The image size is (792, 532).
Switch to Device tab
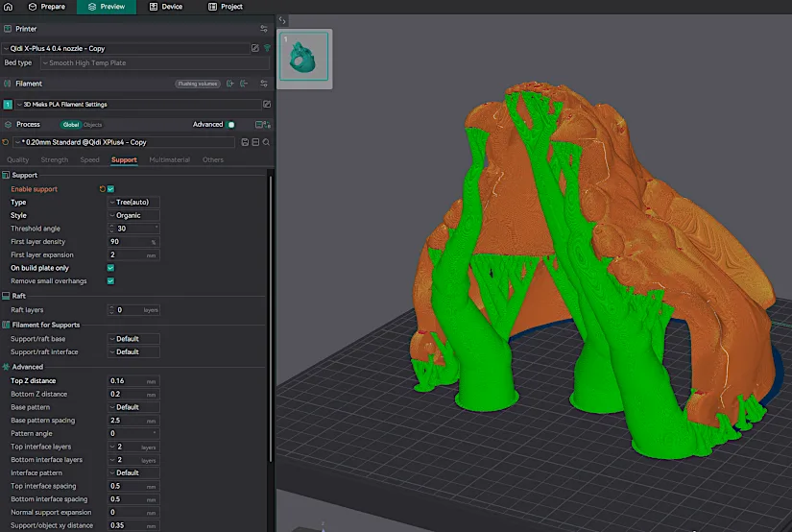(166, 7)
